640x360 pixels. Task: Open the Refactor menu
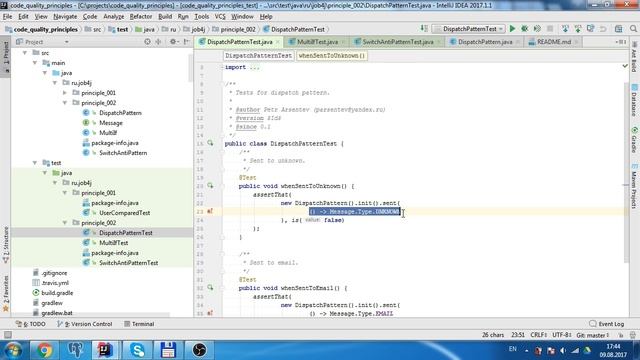pyautogui.click(x=140, y=17)
